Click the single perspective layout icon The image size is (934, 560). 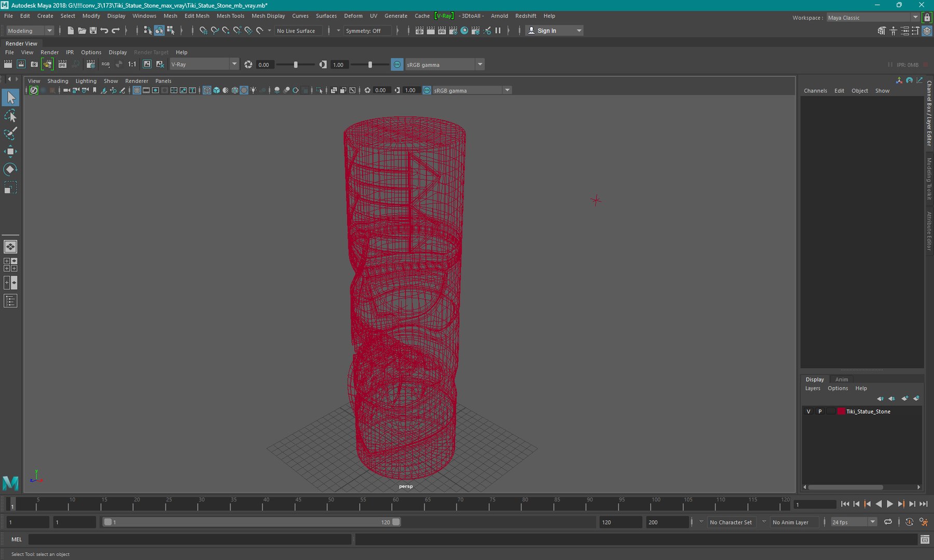(10, 247)
